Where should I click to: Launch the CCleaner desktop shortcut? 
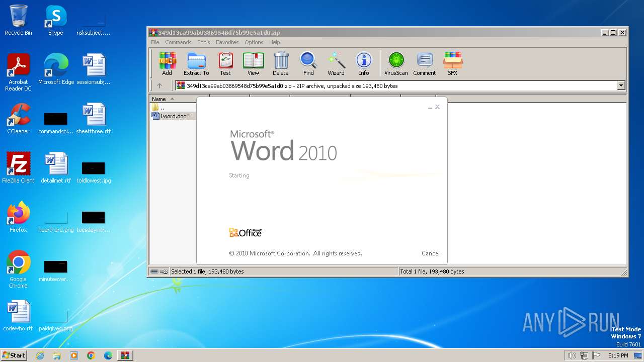pos(18,119)
